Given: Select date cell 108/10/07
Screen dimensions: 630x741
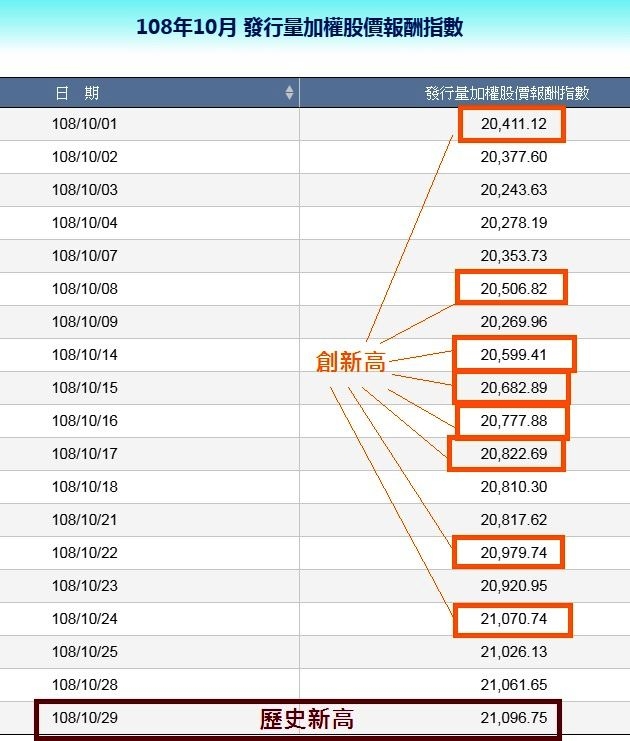Looking at the screenshot, I should 85,256.
